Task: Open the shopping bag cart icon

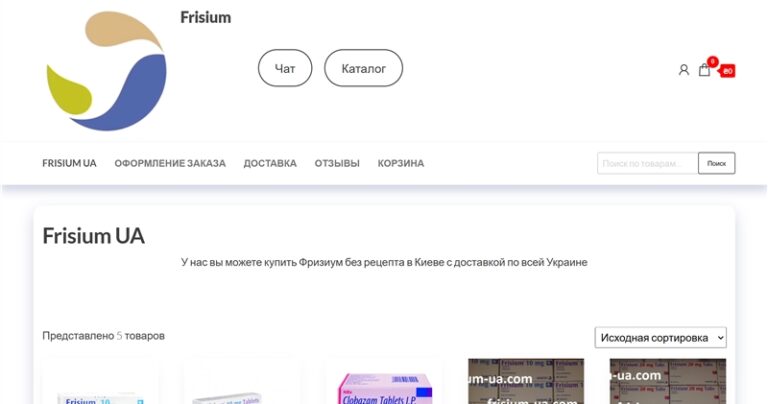Action: (705, 70)
